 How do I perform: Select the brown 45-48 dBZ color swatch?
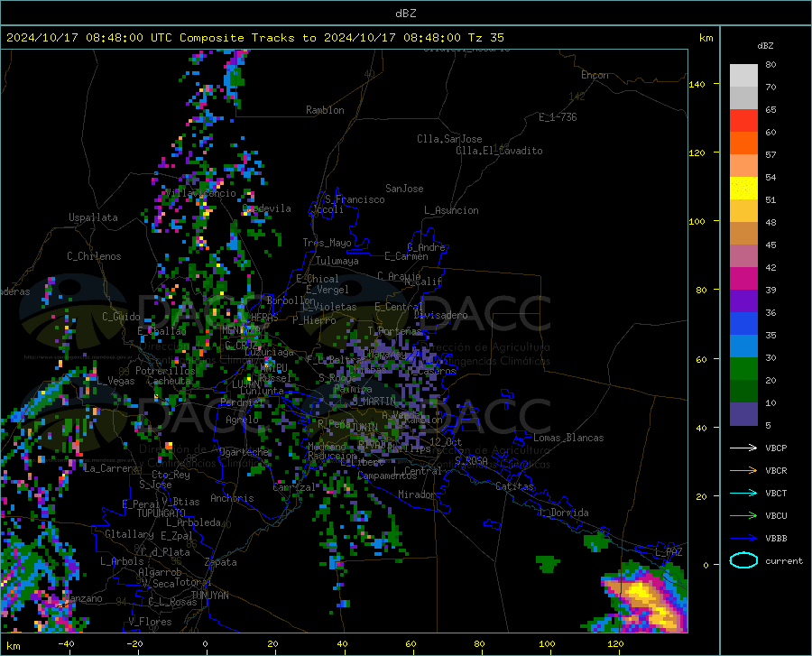pos(743,234)
